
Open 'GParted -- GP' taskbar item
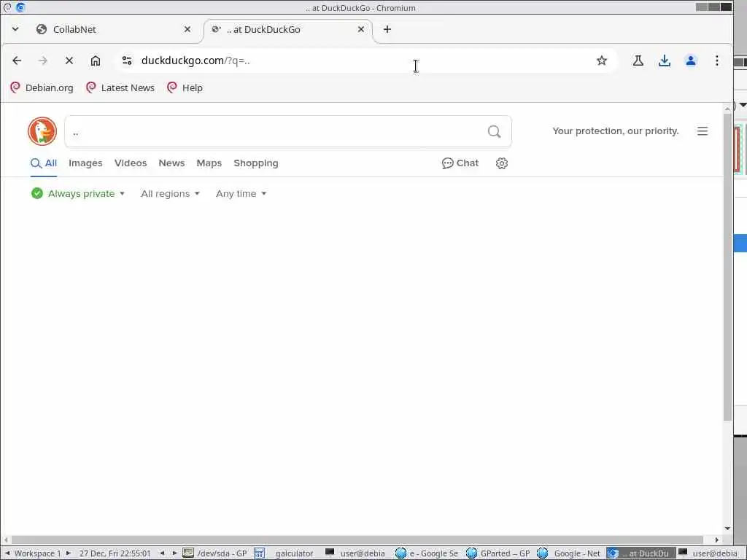click(x=498, y=553)
